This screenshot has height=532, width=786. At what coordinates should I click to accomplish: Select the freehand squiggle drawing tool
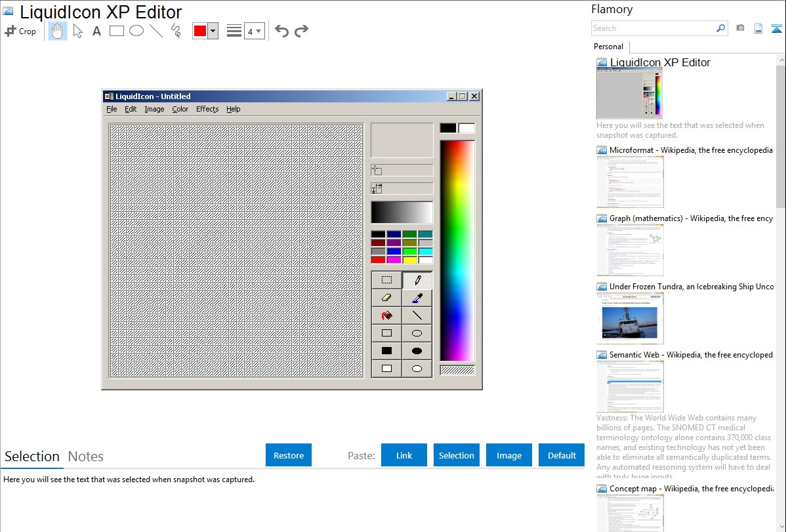coord(176,31)
